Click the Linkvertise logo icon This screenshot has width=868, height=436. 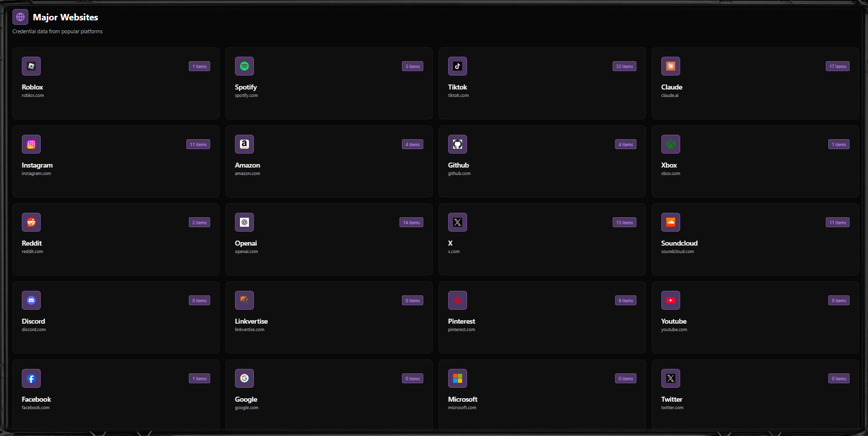(x=244, y=300)
